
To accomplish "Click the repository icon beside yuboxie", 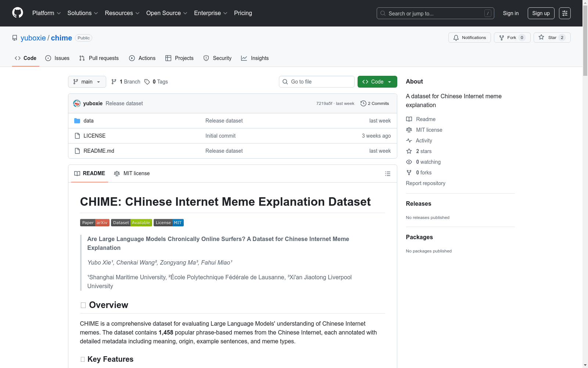I will 15,38.
